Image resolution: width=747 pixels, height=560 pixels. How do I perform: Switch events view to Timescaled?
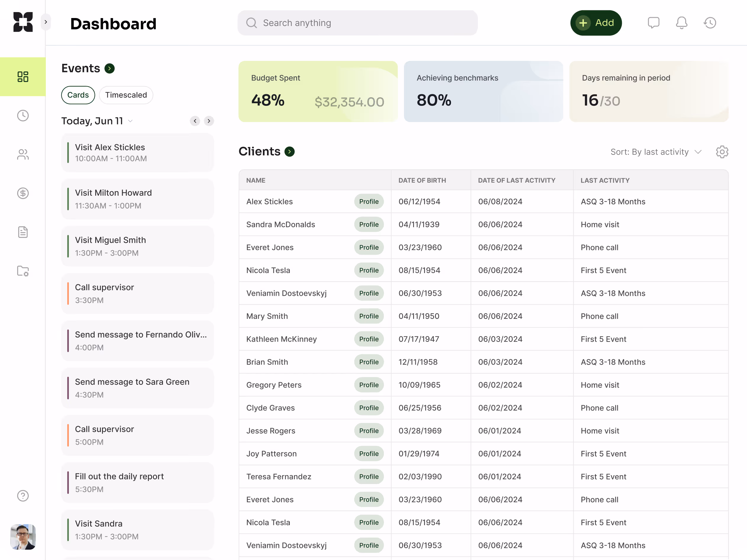point(126,95)
